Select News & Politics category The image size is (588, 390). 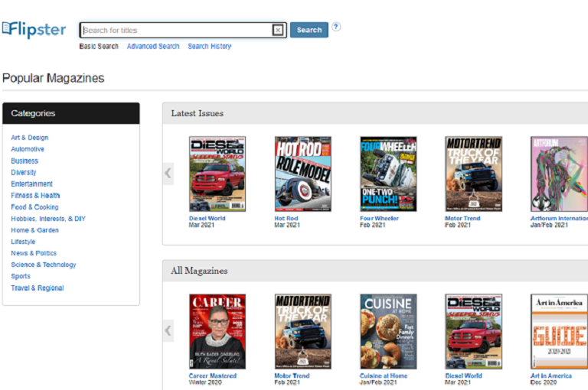coord(34,253)
